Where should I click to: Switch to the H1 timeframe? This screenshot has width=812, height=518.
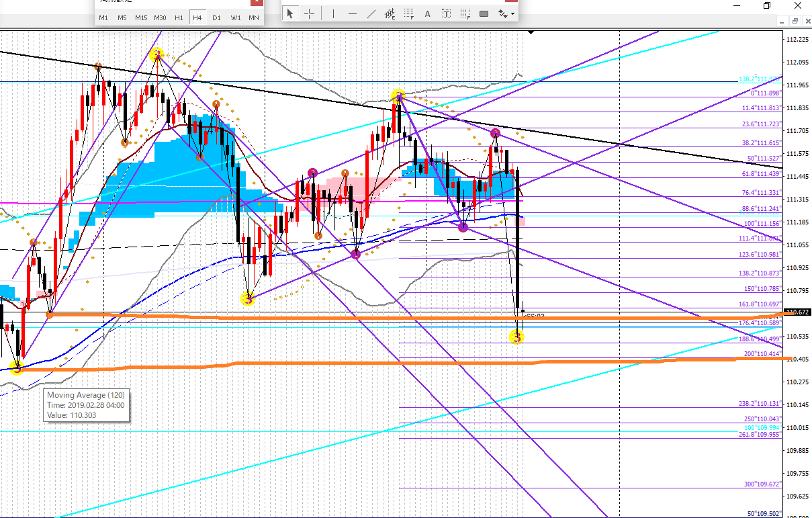pos(179,17)
